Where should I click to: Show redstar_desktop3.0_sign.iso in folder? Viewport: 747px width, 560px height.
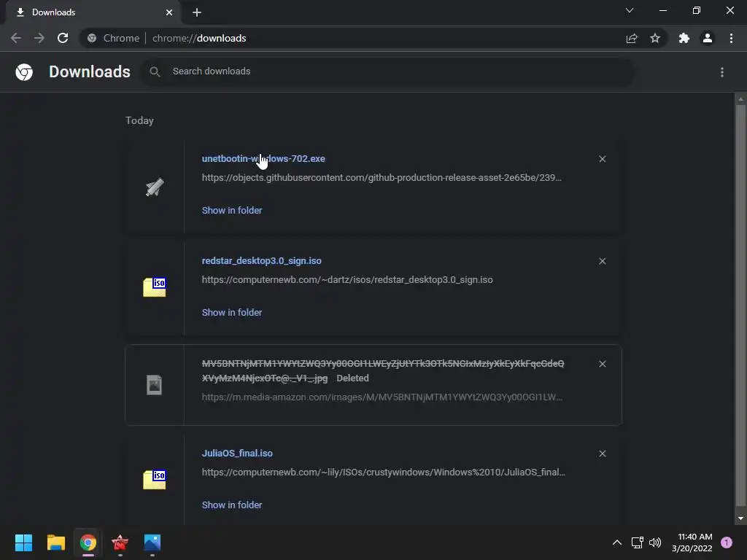(x=232, y=313)
